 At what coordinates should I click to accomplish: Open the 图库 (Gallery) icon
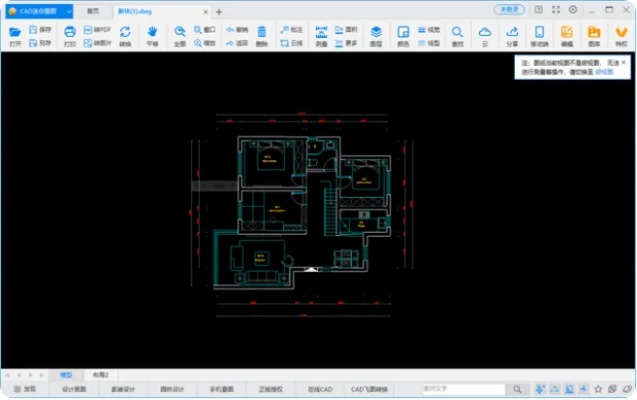594,36
